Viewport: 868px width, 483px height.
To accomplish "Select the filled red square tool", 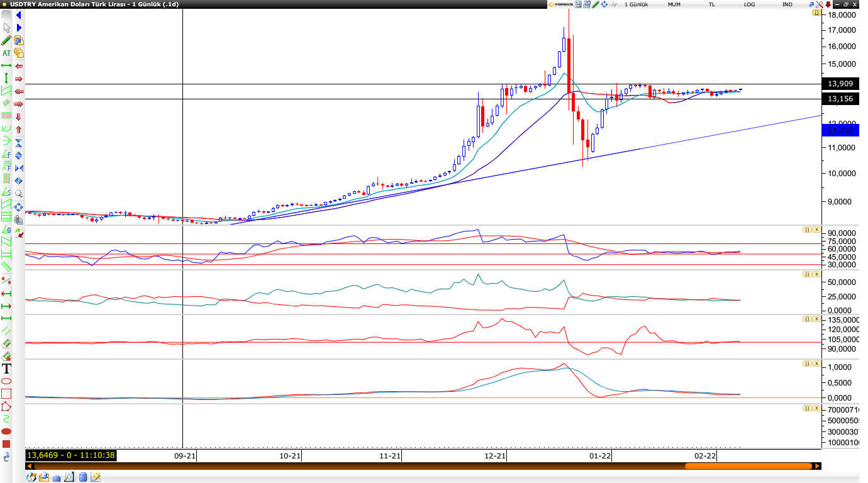I will (6, 444).
